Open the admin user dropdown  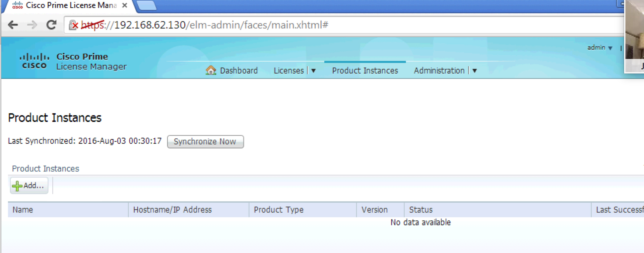click(600, 48)
